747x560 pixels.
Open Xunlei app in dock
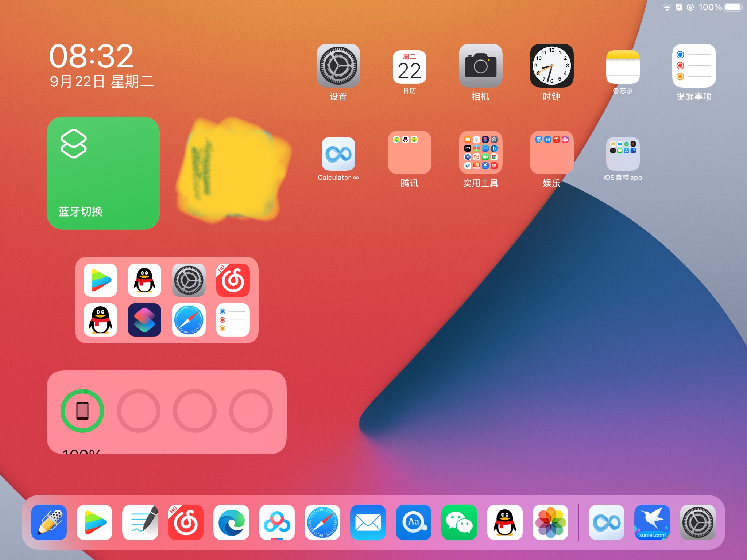[x=652, y=522]
